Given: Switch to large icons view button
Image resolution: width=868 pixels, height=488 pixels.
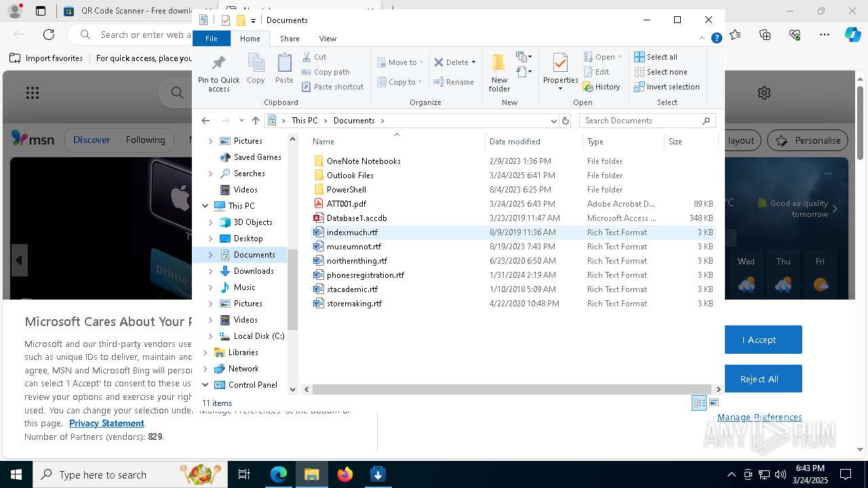Looking at the screenshot, I should click(x=713, y=403).
